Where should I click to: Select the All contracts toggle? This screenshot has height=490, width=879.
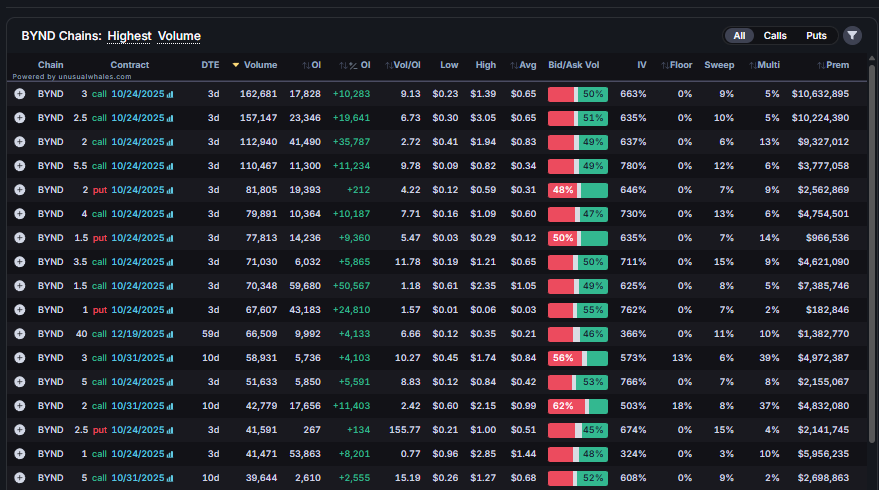(739, 36)
